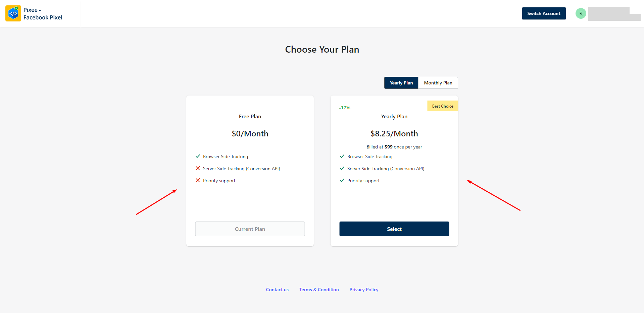Switch to the Monthly Plan toggle

coord(438,83)
